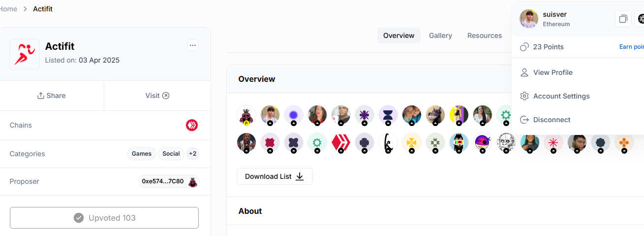This screenshot has width=644, height=236.
Task: Click the suisver profile picture
Action: (529, 19)
